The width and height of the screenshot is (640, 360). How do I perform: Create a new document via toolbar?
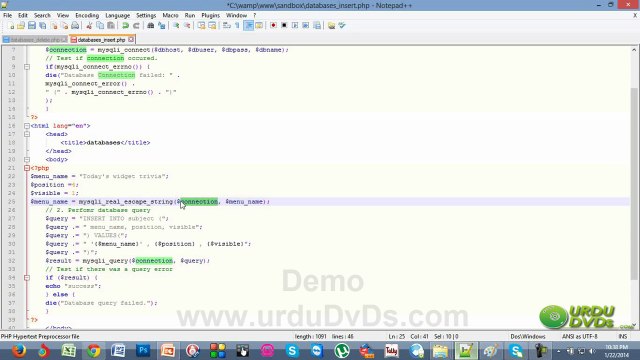pos(11,26)
